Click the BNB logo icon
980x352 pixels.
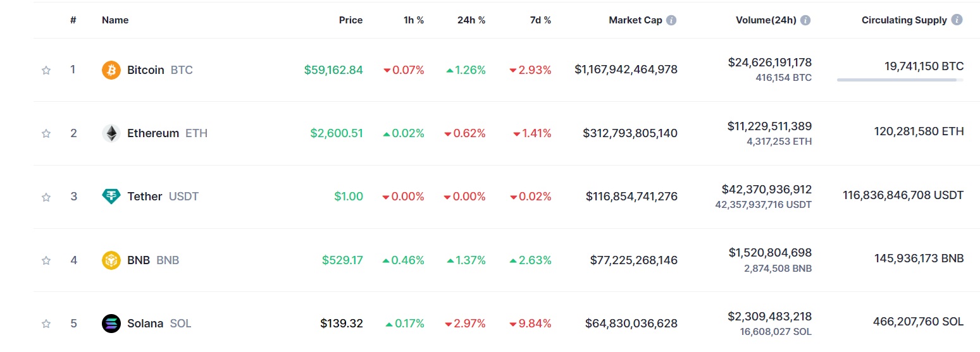click(x=111, y=260)
